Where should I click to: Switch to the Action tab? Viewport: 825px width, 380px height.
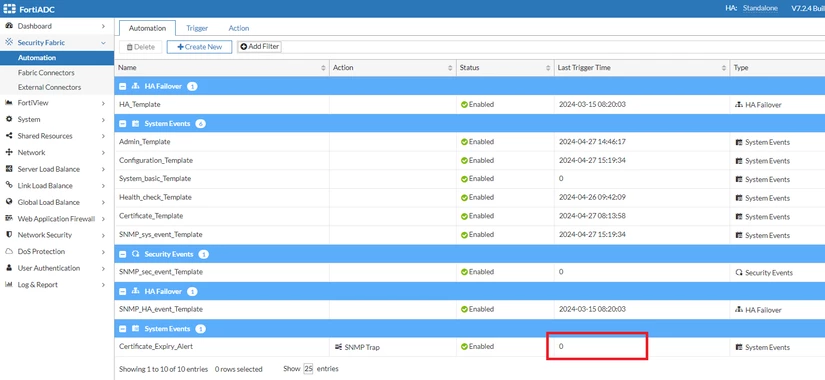point(239,28)
